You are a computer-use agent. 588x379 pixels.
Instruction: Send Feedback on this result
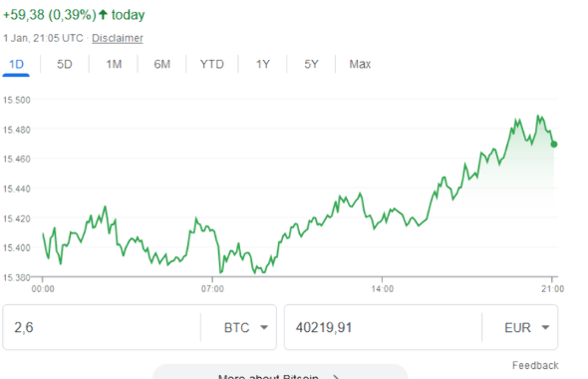pyautogui.click(x=535, y=365)
